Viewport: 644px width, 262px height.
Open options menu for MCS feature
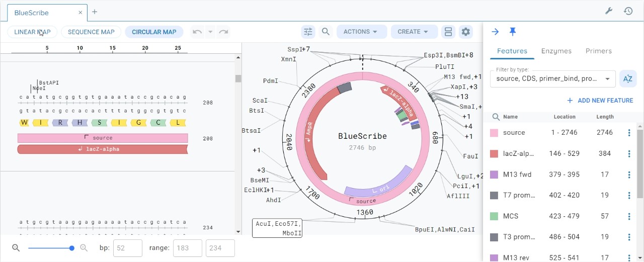point(629,216)
